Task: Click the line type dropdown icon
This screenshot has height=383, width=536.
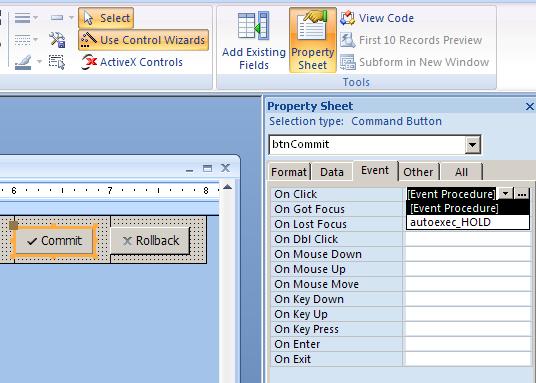Action: [26, 40]
